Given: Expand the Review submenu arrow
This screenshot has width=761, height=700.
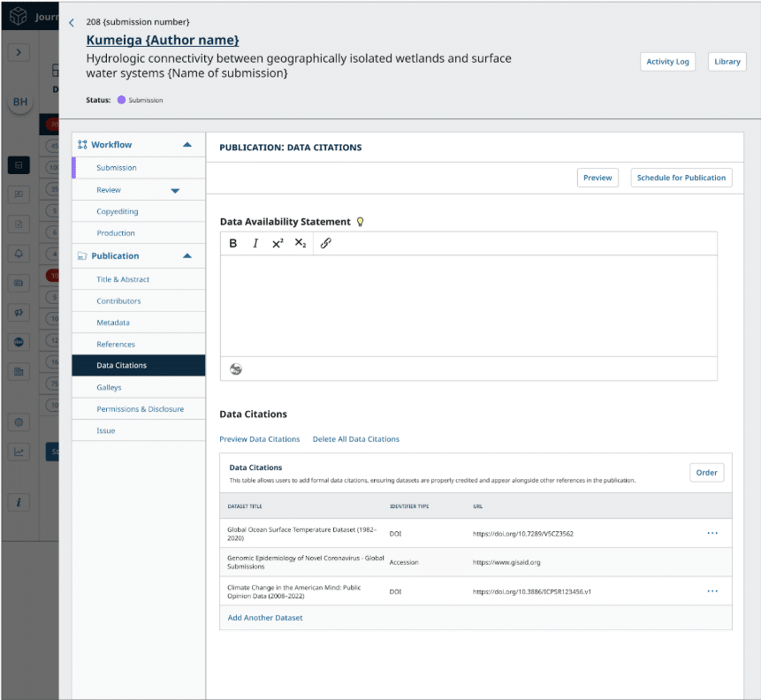Looking at the screenshot, I should (175, 190).
